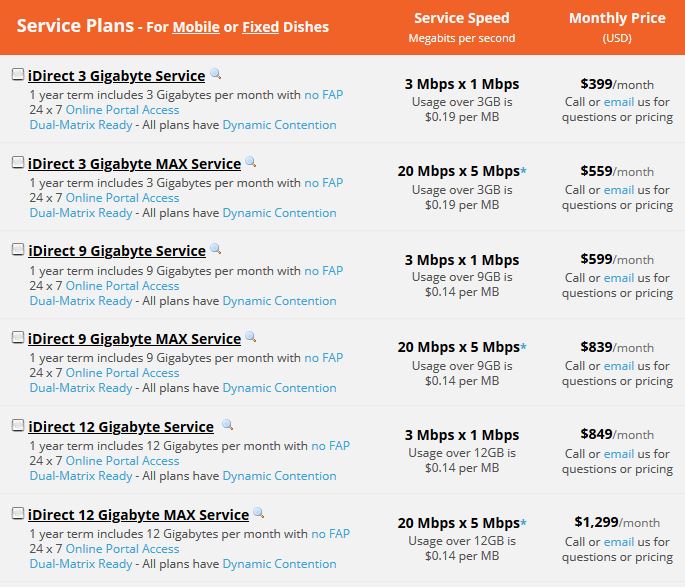Click the email link under $1,299/month
This screenshot has height=587, width=685.
coord(619,542)
